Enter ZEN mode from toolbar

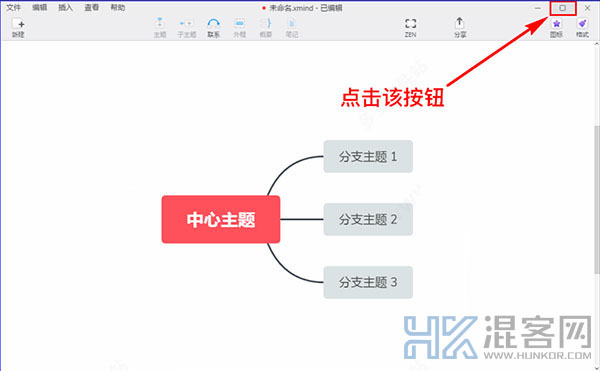tap(410, 27)
